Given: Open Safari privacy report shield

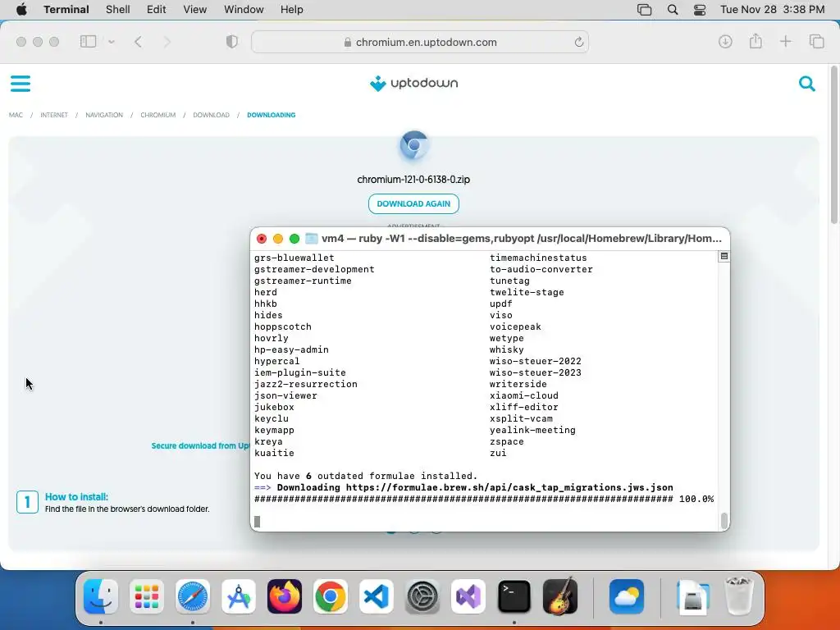Looking at the screenshot, I should pos(231,42).
